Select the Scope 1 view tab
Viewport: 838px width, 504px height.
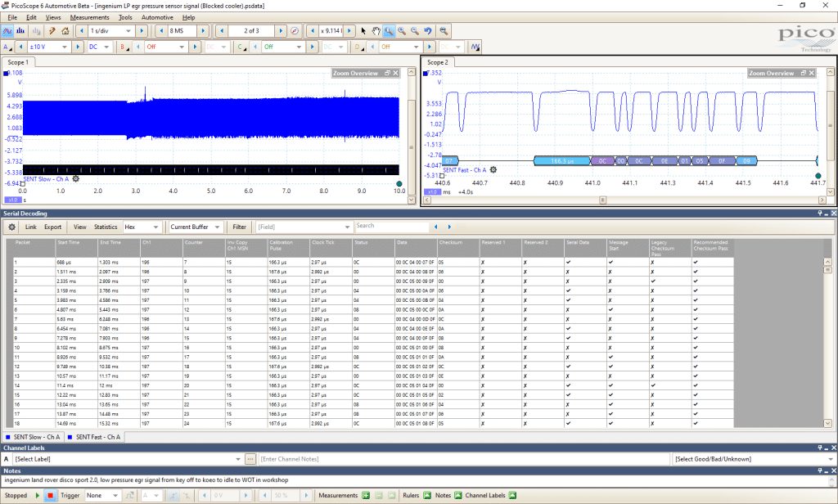(x=18, y=62)
